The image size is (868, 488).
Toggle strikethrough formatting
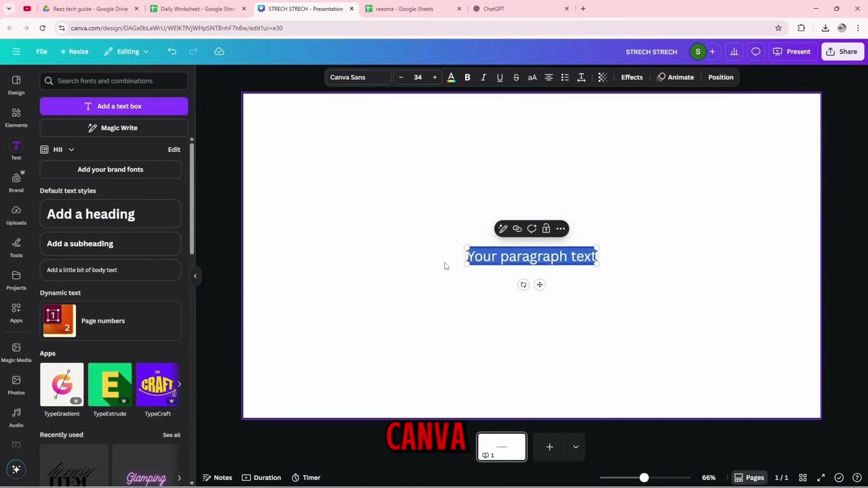(x=516, y=77)
